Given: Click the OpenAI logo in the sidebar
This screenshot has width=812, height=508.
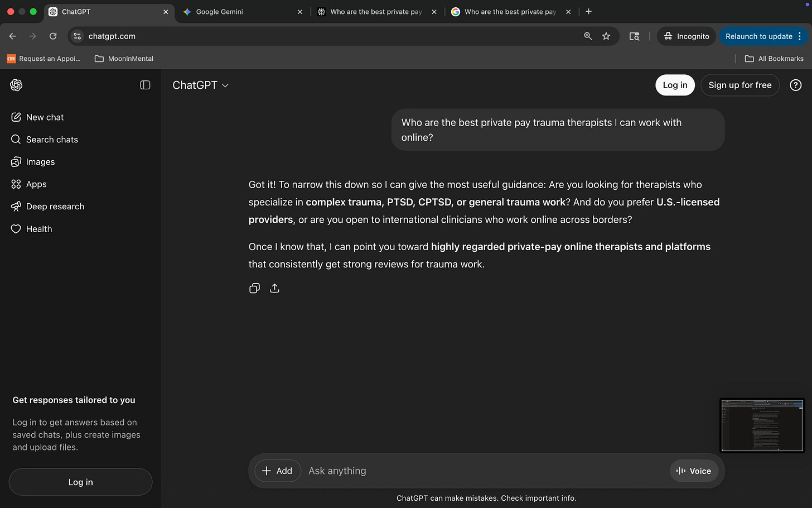Looking at the screenshot, I should [x=16, y=85].
